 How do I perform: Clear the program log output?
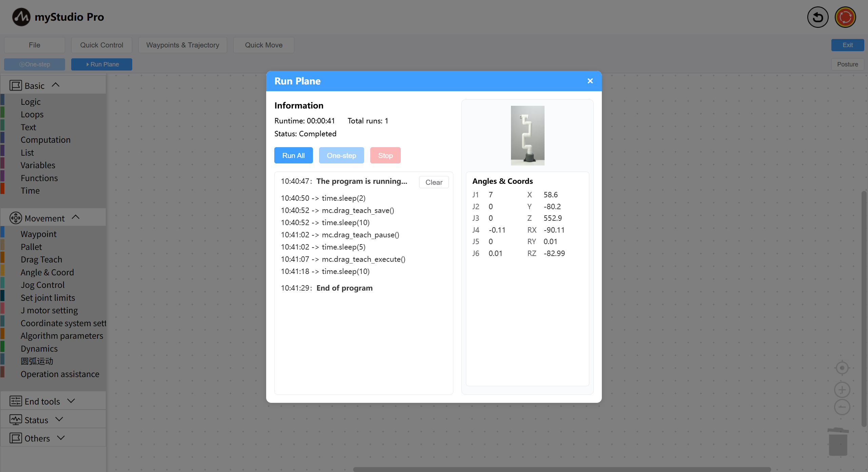pyautogui.click(x=434, y=182)
